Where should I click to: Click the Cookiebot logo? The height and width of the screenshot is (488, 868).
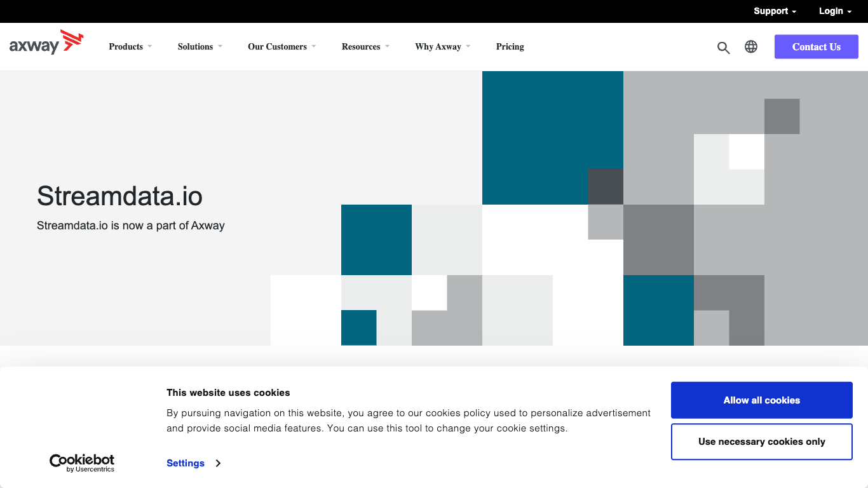[x=82, y=463]
